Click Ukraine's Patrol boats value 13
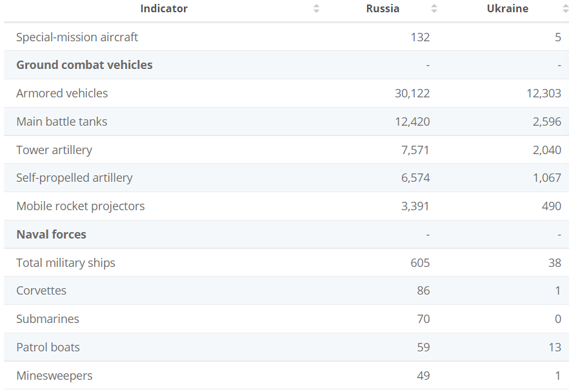 click(x=555, y=348)
